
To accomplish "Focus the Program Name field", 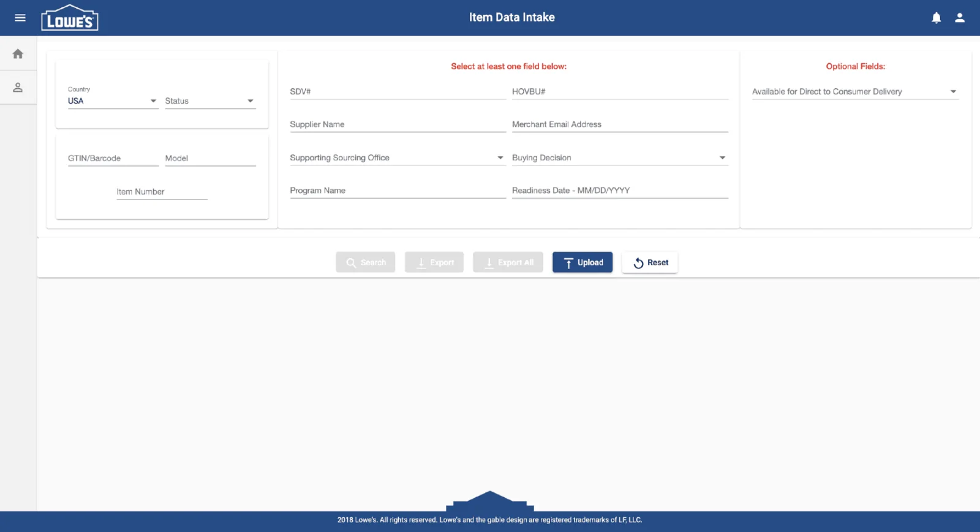I will point(398,191).
